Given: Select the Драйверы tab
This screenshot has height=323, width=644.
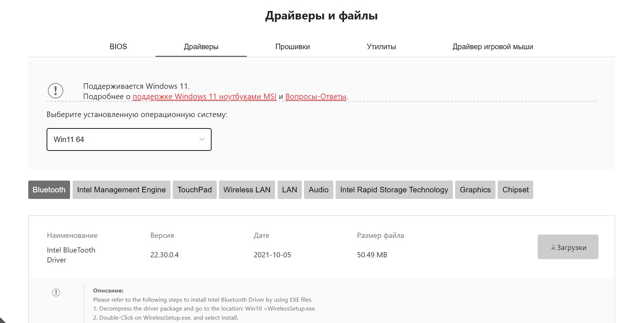Looking at the screenshot, I should [x=201, y=47].
